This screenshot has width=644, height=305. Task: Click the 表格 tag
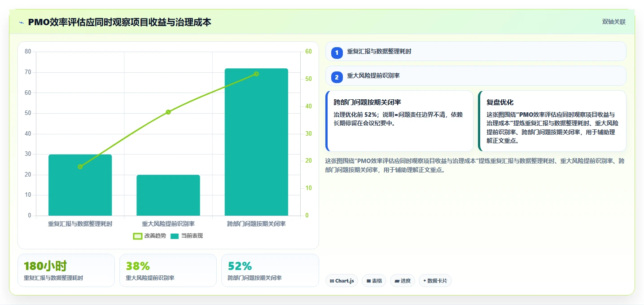click(374, 281)
